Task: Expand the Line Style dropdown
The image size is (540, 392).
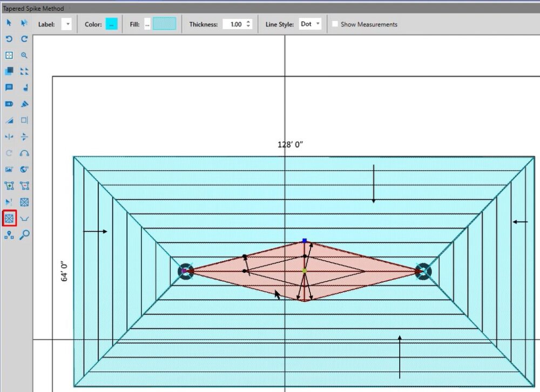Action: pos(310,24)
